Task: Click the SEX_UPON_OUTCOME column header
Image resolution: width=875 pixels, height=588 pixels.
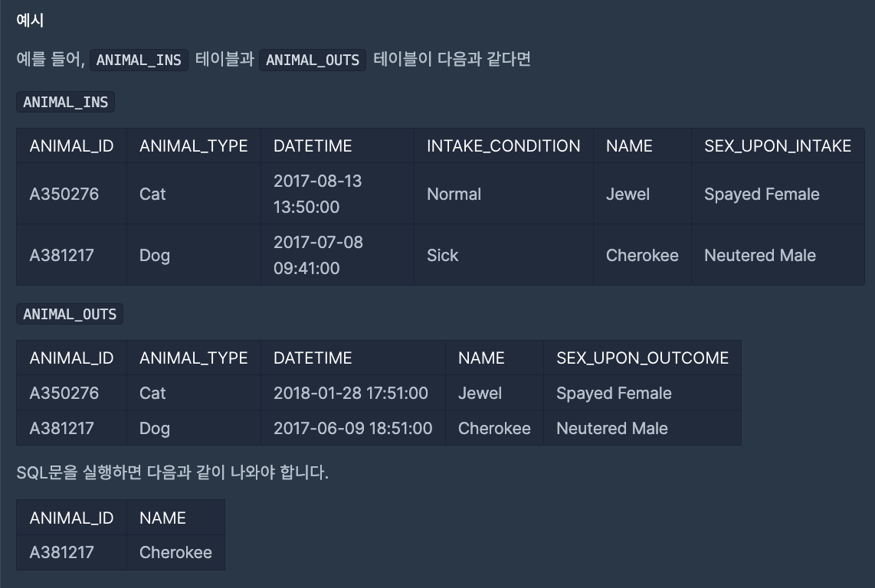Action: (x=642, y=358)
